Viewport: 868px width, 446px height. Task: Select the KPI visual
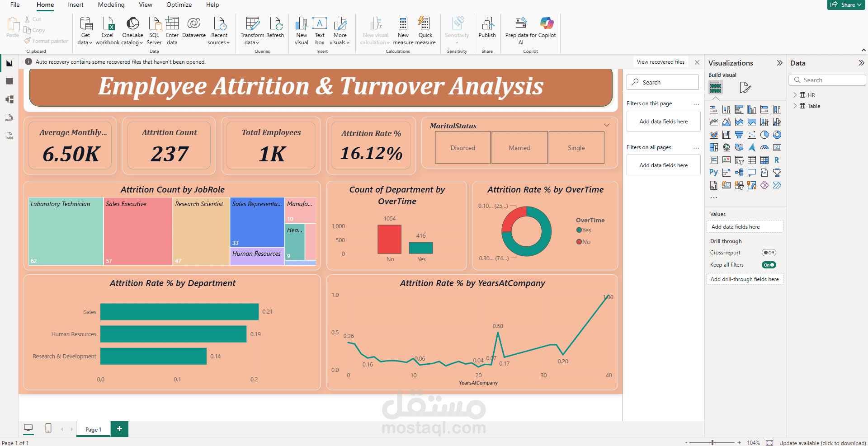pyautogui.click(x=726, y=160)
